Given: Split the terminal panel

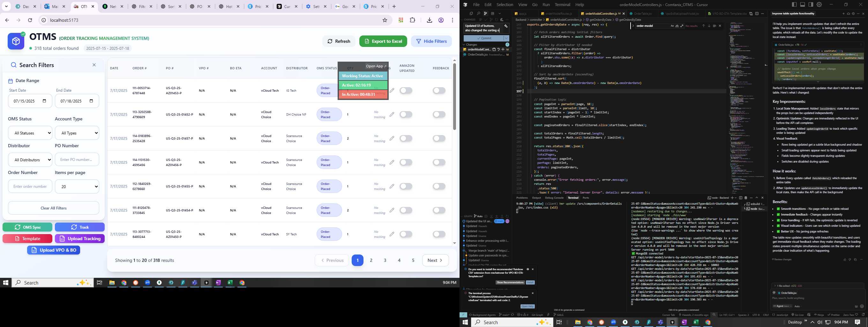Looking at the screenshot, I should point(741,198).
